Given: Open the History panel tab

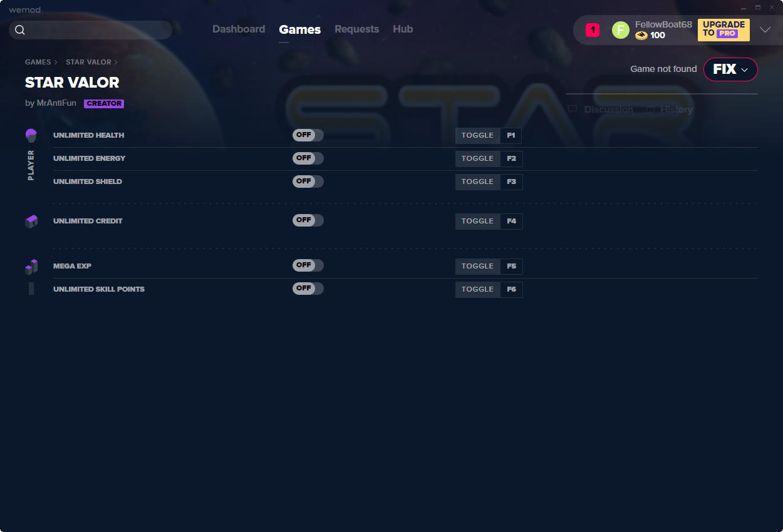Looking at the screenshot, I should [x=676, y=110].
